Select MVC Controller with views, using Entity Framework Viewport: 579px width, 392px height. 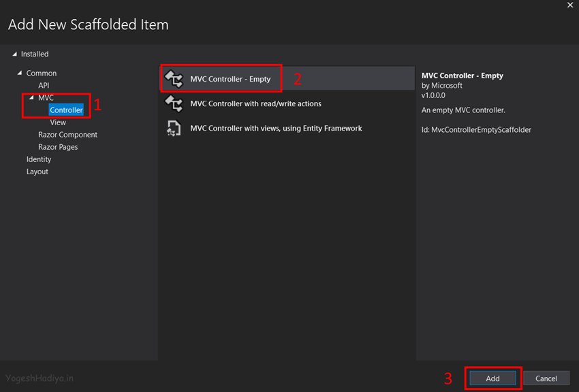[287, 129]
